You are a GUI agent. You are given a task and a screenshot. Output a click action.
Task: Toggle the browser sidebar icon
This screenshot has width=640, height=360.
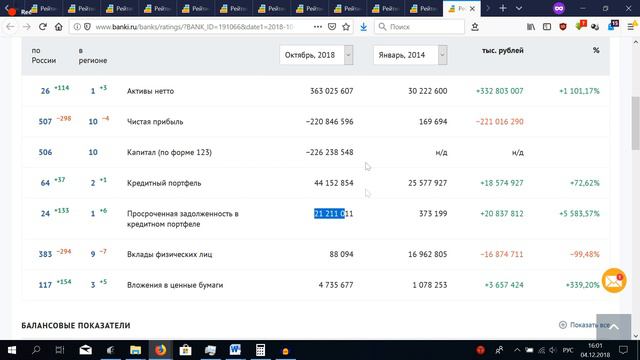click(547, 27)
